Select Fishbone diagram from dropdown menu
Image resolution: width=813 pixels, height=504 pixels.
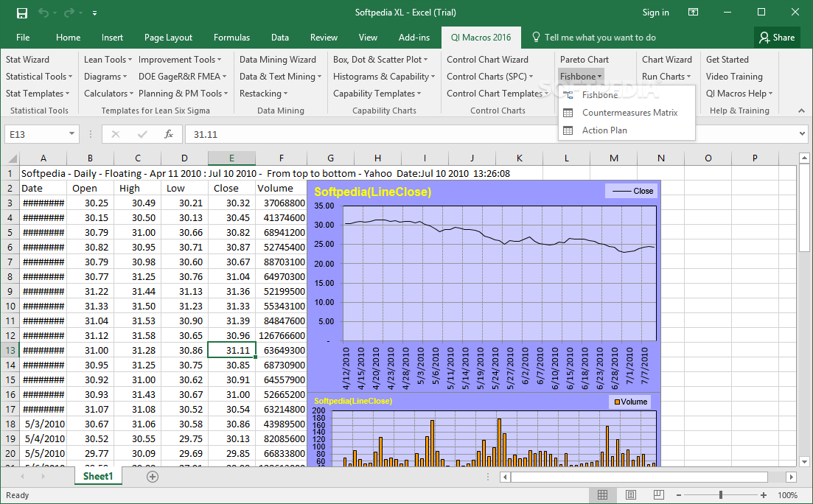tap(600, 95)
